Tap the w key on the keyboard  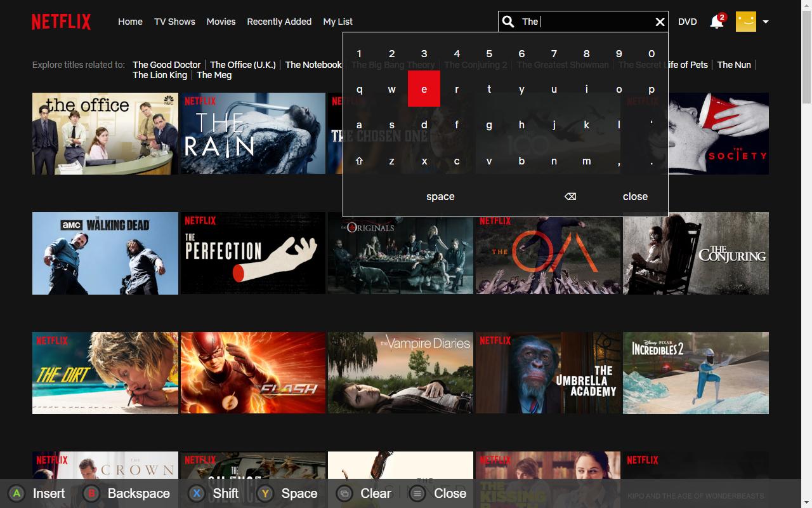391,89
